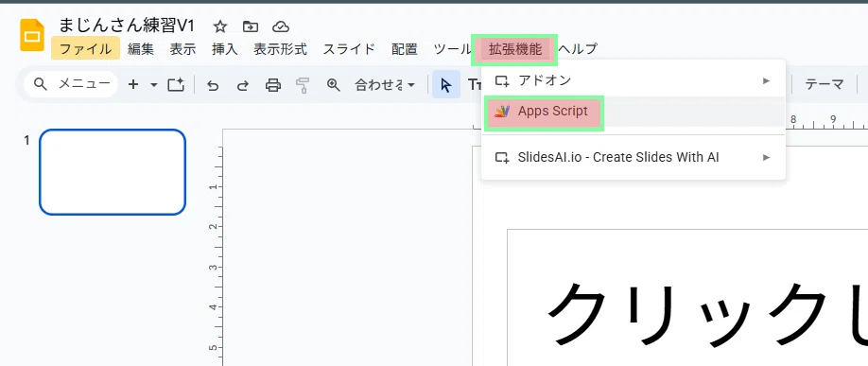Open the 表示形式 menu
The height and width of the screenshot is (366, 868).
pyautogui.click(x=280, y=49)
